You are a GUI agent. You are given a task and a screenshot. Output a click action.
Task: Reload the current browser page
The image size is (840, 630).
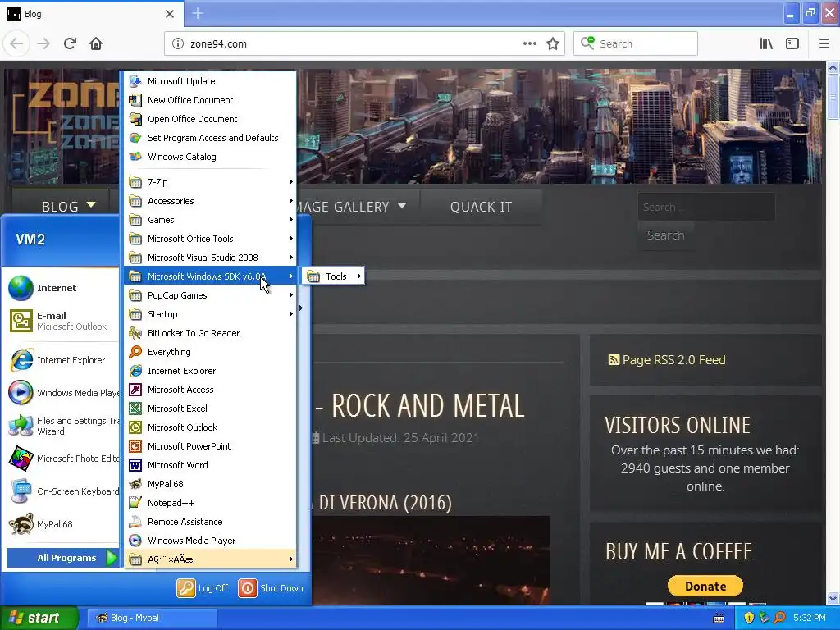70,43
